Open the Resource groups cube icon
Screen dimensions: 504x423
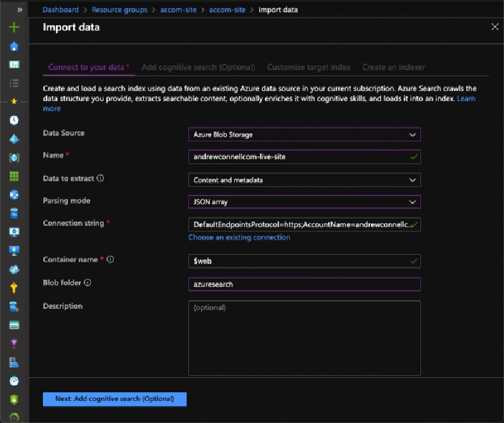click(x=14, y=158)
